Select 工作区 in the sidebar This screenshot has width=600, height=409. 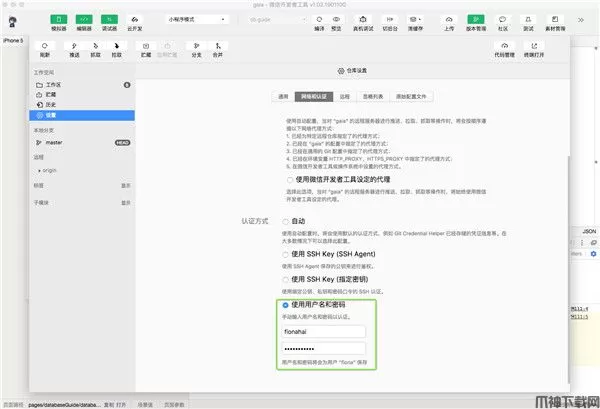(x=82, y=85)
